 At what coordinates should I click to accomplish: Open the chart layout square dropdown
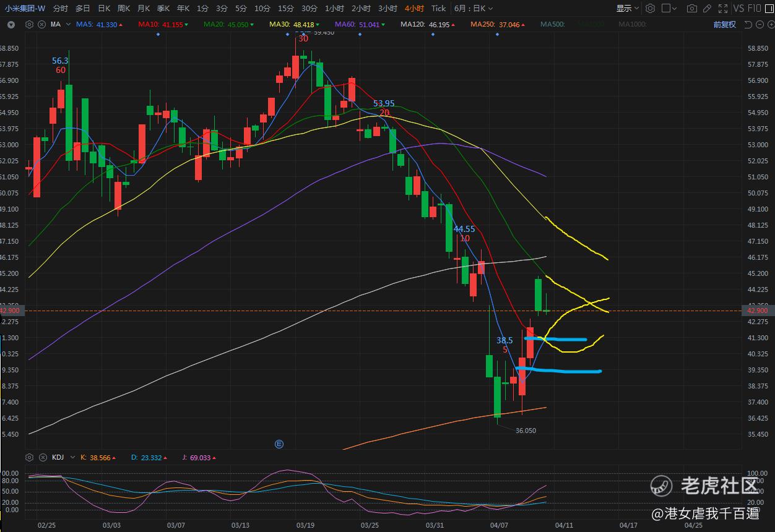[669, 8]
